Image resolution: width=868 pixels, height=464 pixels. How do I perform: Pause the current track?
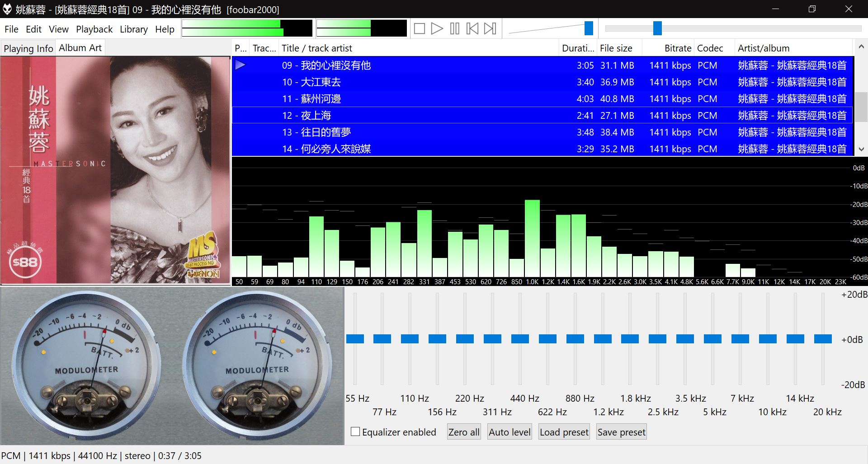(x=455, y=29)
